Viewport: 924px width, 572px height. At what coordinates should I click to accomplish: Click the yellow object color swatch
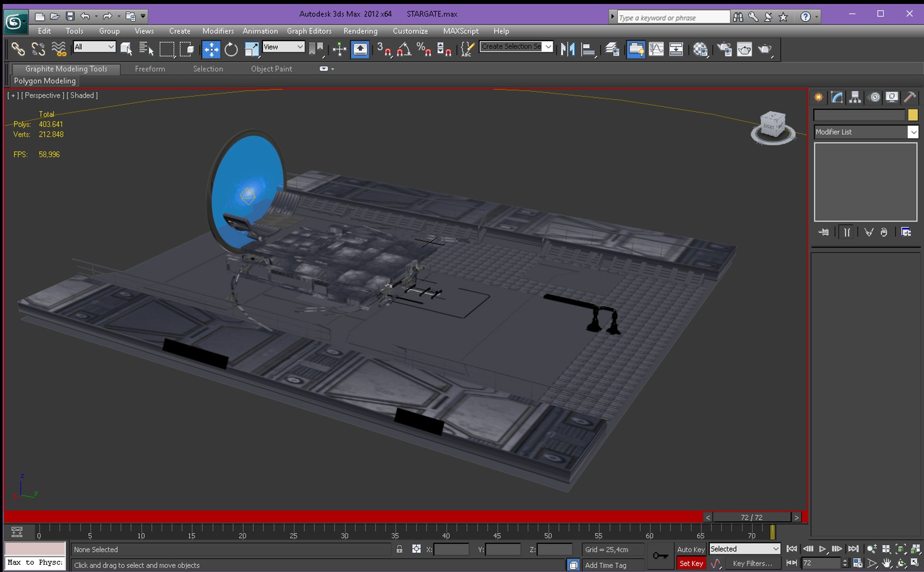click(x=913, y=115)
